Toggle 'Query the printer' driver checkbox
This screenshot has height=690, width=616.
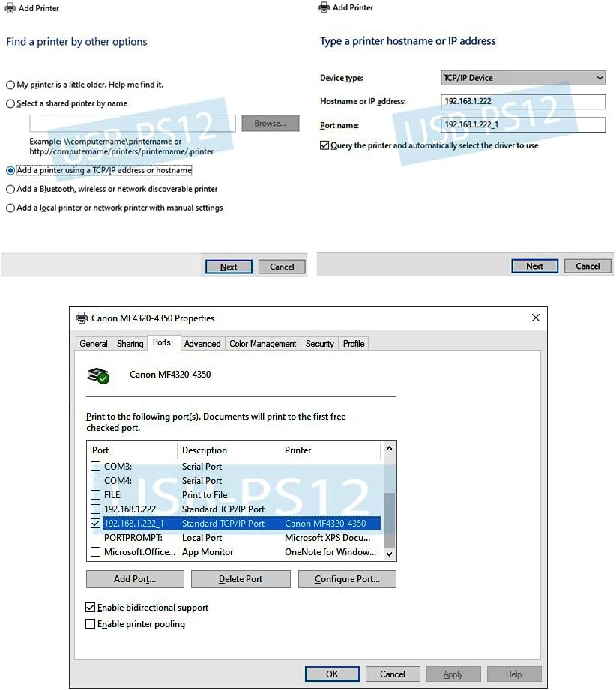tap(324, 145)
